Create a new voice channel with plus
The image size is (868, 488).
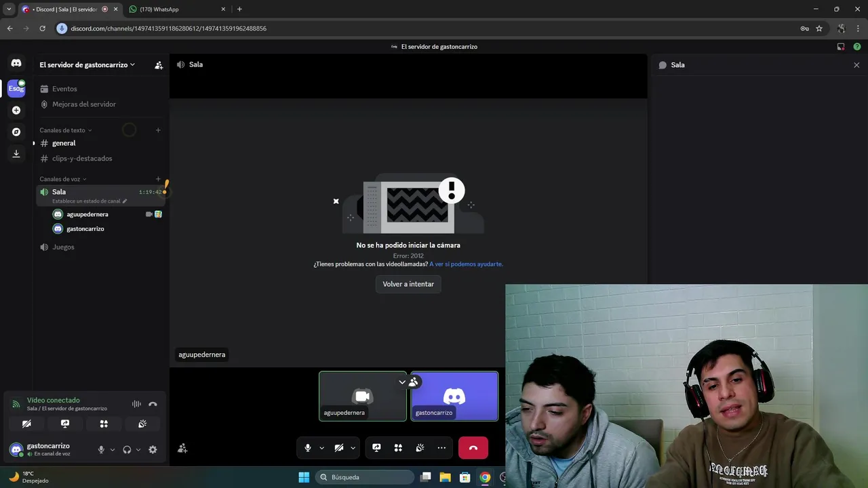[x=158, y=179]
